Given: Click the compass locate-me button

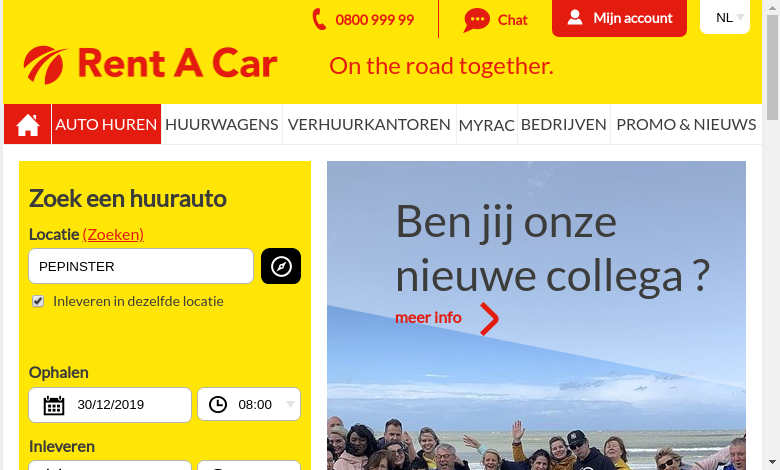Looking at the screenshot, I should (281, 266).
